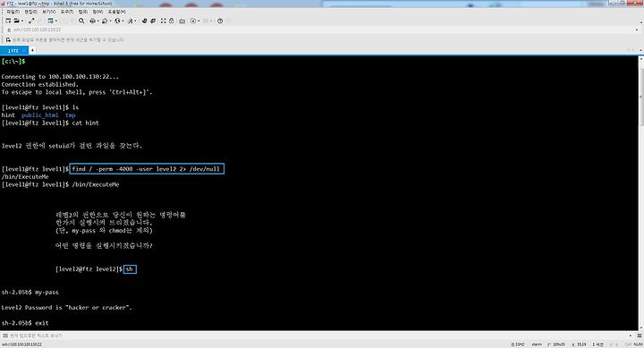This screenshot has height=348, width=644.
Task: Add a new tab with plus button
Action: tap(32, 50)
